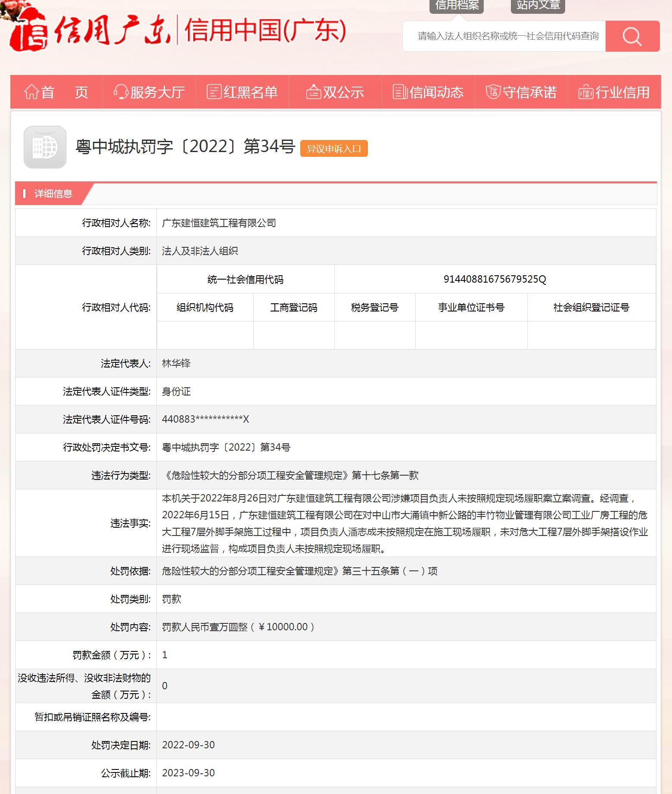Focus the organization name search field

coord(504,36)
